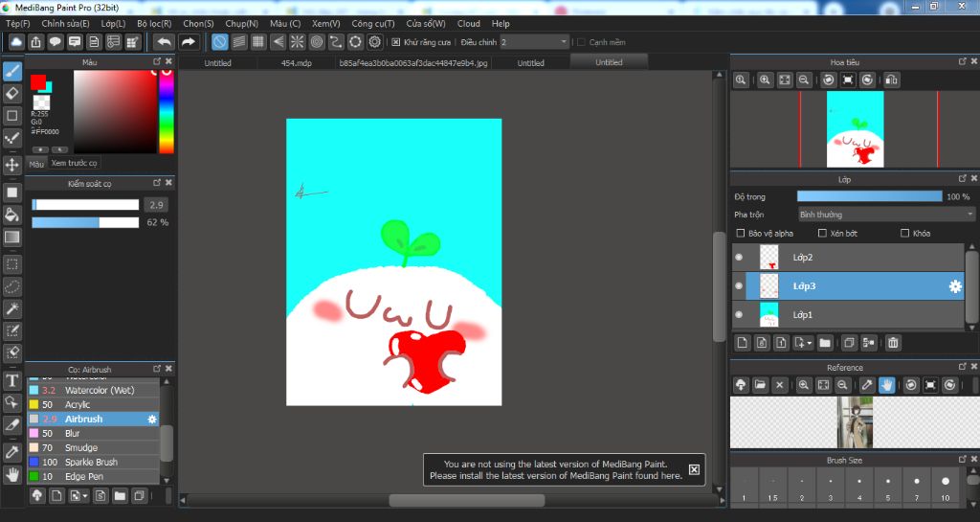Switch to the b85af4ea...jpg document tab

(413, 62)
